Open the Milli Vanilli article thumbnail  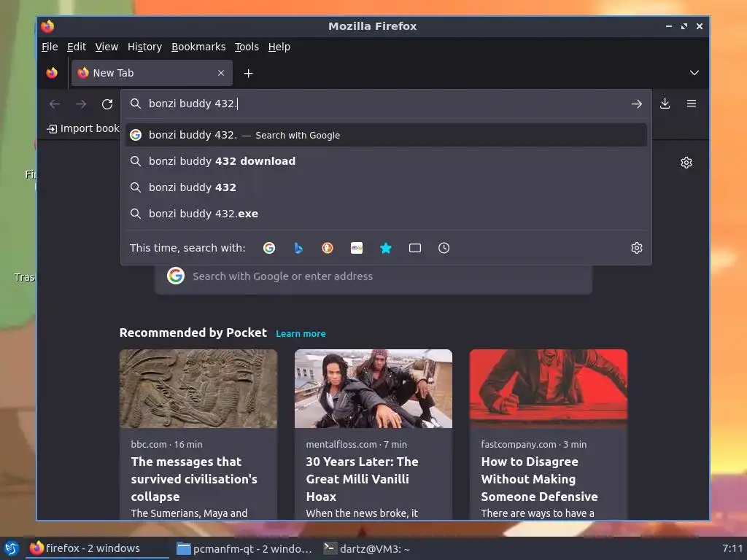(373, 389)
